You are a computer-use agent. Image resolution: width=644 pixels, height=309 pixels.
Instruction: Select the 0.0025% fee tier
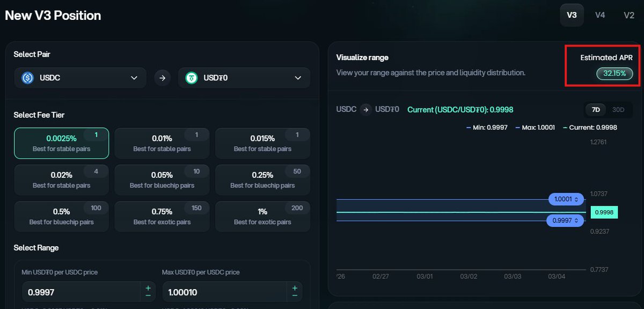tap(61, 143)
